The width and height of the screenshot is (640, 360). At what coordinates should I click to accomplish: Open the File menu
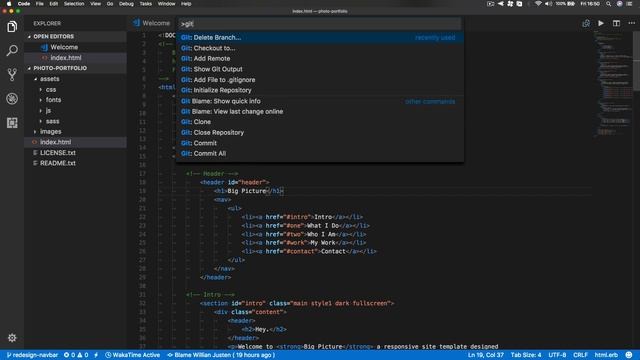pos(40,4)
